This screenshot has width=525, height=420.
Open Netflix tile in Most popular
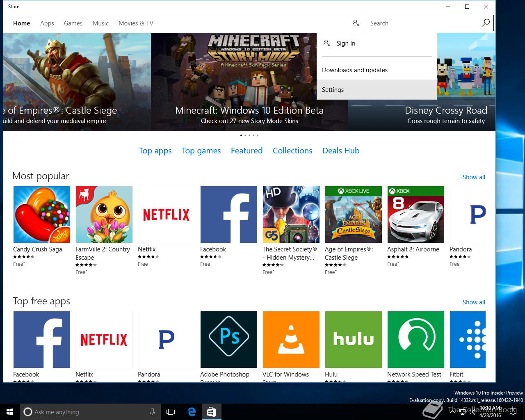[167, 215]
